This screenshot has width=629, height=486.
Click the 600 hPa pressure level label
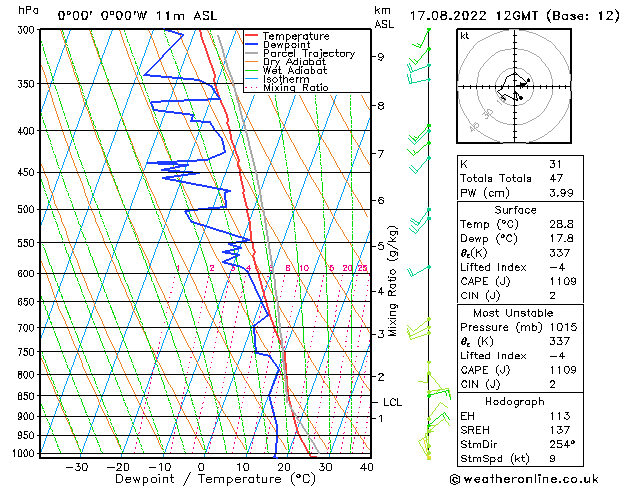point(28,273)
